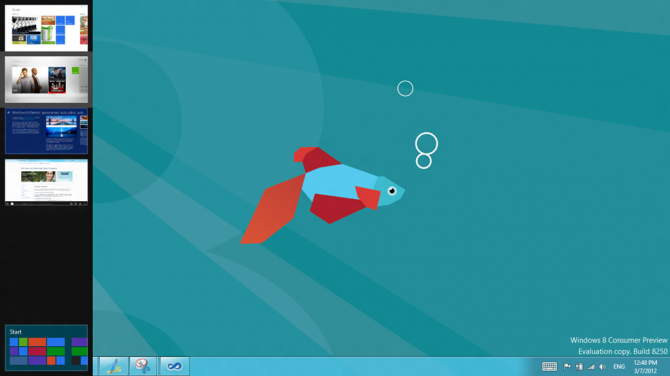Open the blue infinity icon app
This screenshot has height=376, width=670.
click(x=174, y=366)
